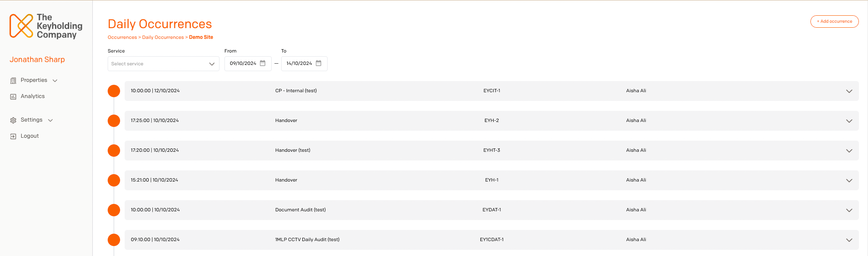Follow the Occurrences breadcrumb link
Viewport: 868px width, 256px height.
click(x=122, y=37)
